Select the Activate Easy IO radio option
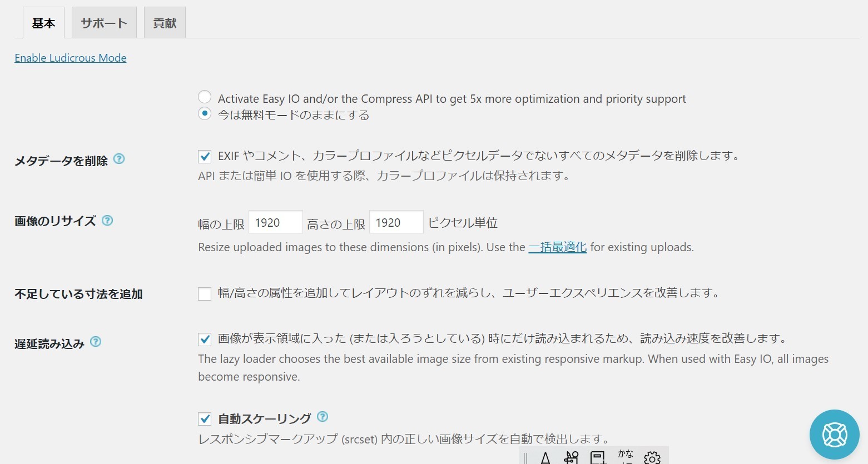 click(205, 97)
